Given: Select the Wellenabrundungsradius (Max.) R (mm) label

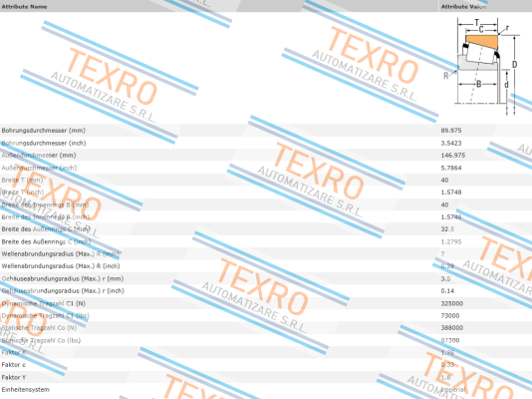Looking at the screenshot, I should tap(61, 254).
